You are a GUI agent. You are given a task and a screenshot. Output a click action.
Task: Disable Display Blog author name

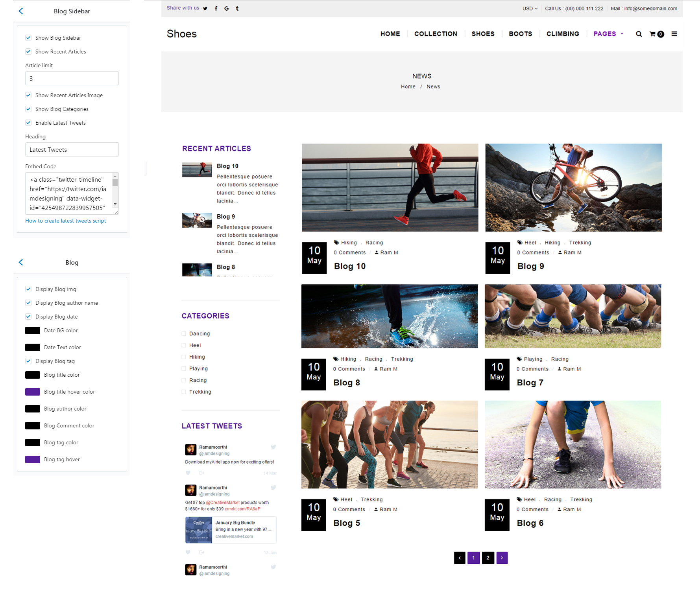28,303
